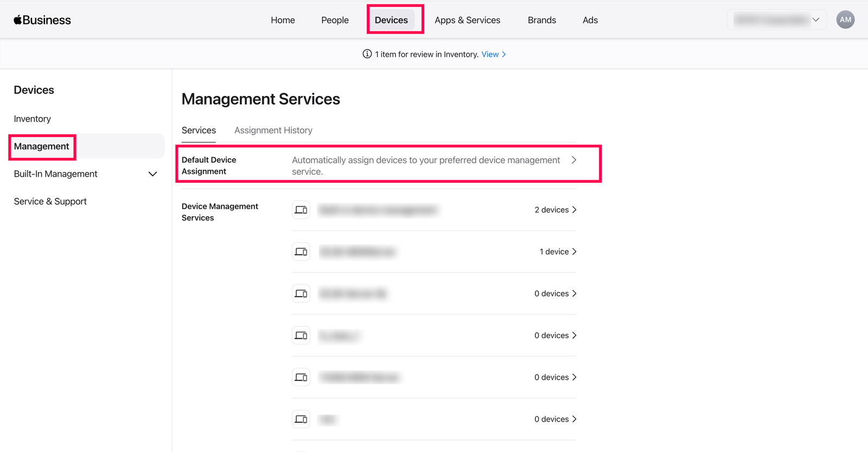This screenshot has width=868, height=452.
Task: Click the "Devices" sidebar heading
Action: tap(34, 90)
